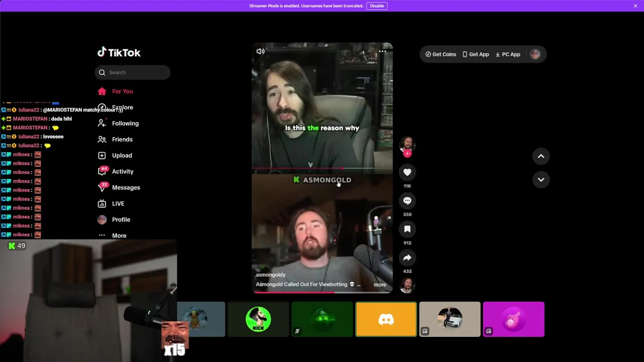Select the duck avatar voice tile

201,319
